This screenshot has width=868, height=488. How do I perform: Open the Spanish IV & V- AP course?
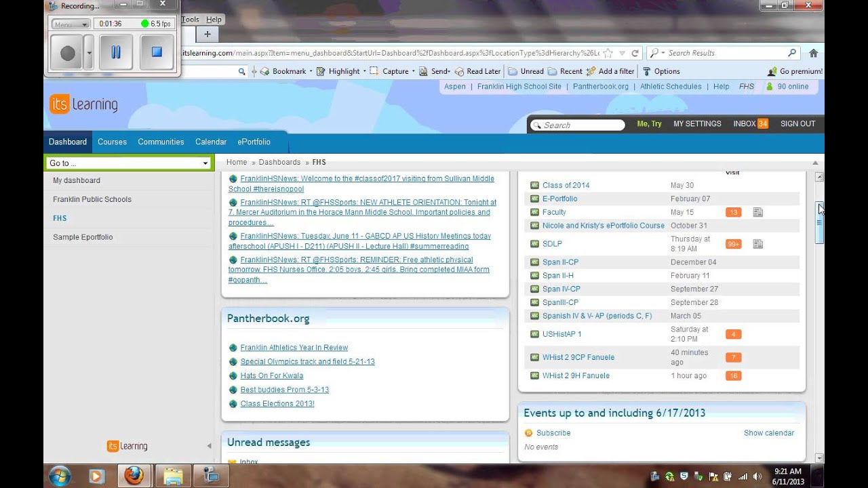click(x=597, y=316)
